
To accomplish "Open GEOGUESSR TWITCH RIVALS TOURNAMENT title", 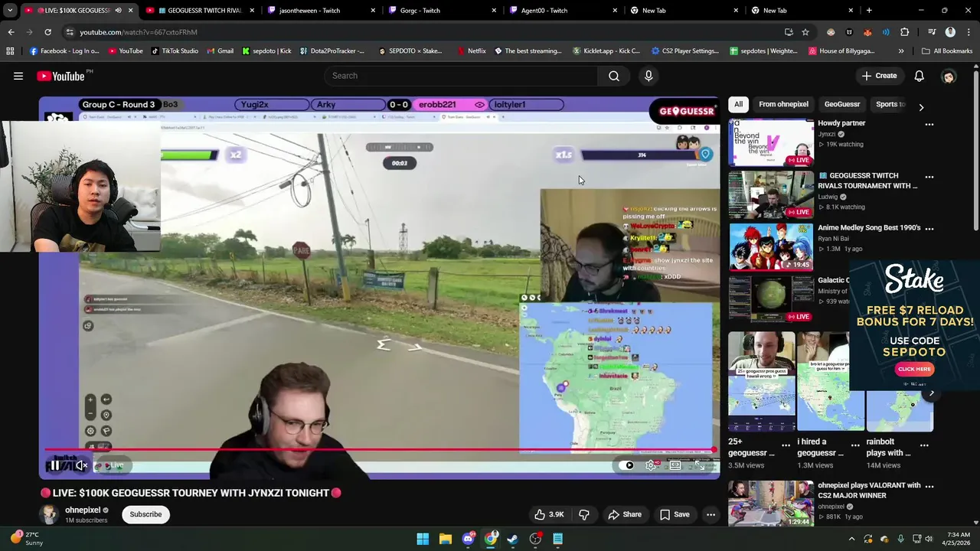I will [x=867, y=181].
